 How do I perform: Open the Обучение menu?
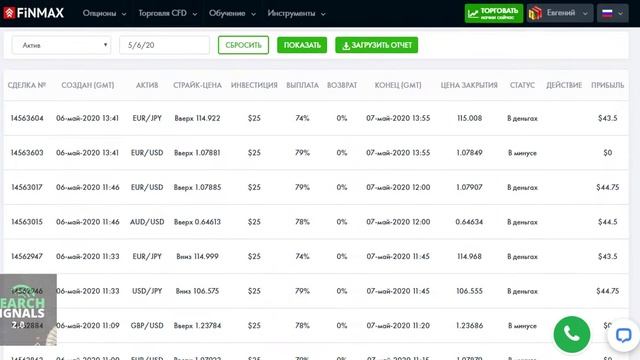(232, 13)
